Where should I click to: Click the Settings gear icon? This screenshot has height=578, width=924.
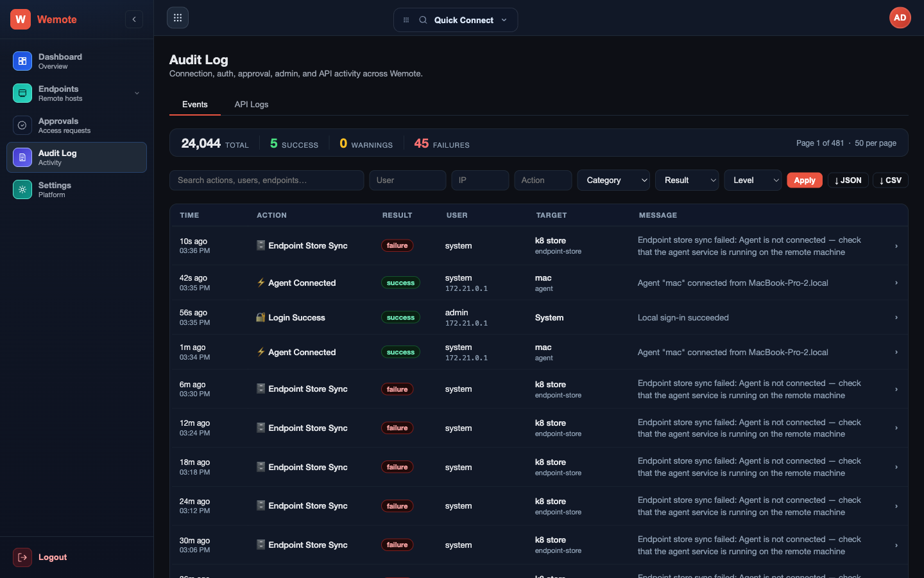[x=22, y=189]
